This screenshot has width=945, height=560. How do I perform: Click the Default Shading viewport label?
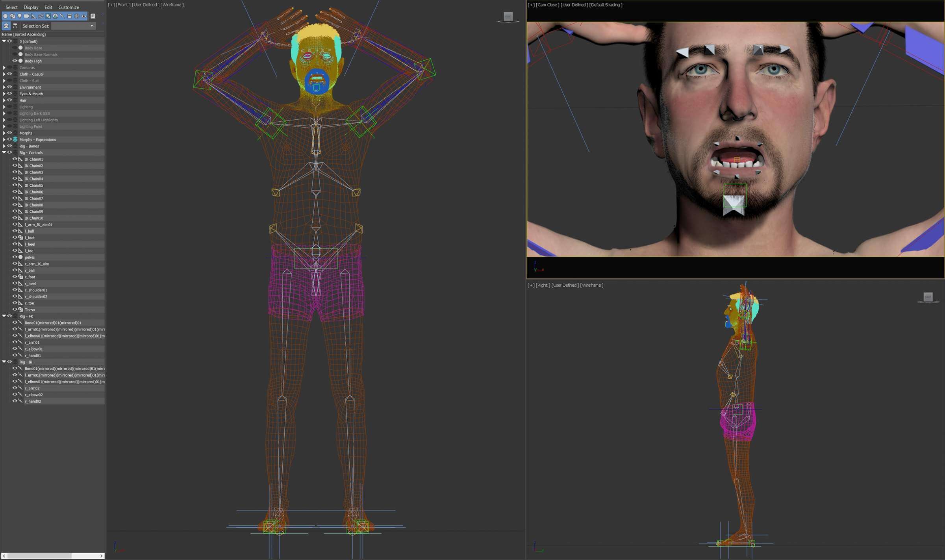(606, 5)
